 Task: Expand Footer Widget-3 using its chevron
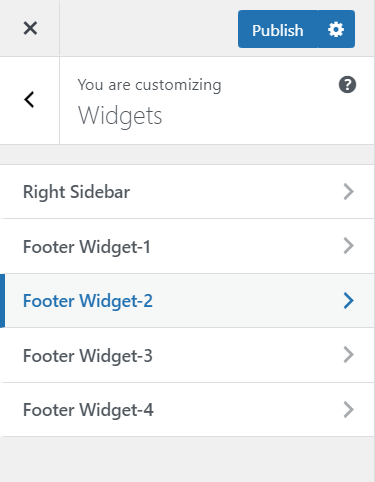point(348,355)
